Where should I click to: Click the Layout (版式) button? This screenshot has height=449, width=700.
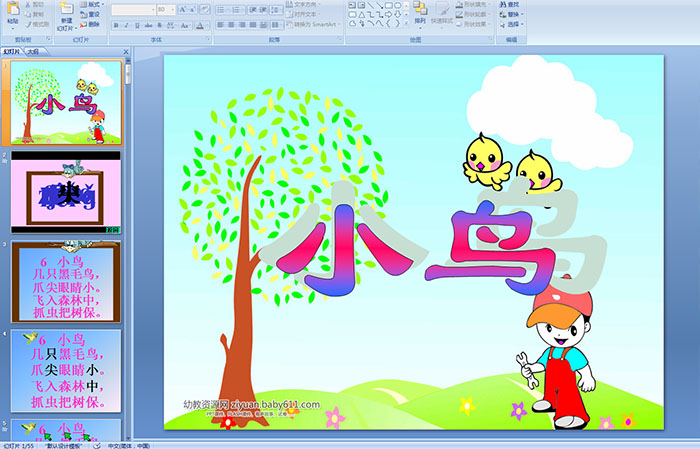click(92, 4)
